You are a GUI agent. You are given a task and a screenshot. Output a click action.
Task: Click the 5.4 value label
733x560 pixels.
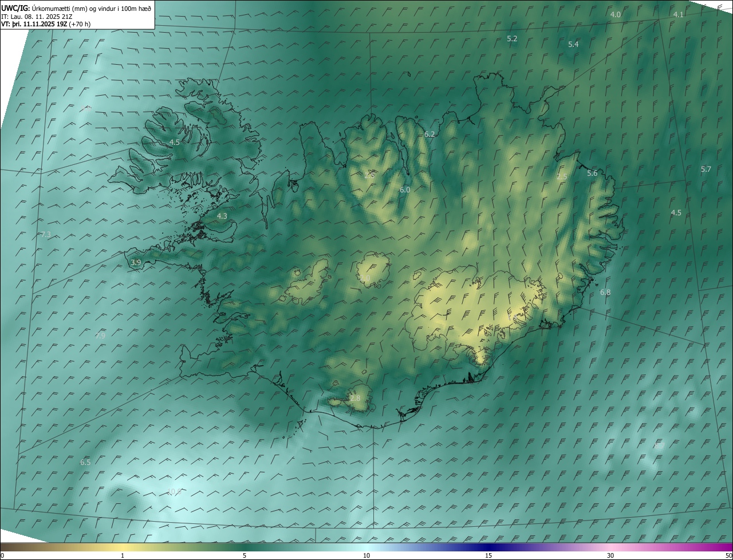tap(573, 44)
